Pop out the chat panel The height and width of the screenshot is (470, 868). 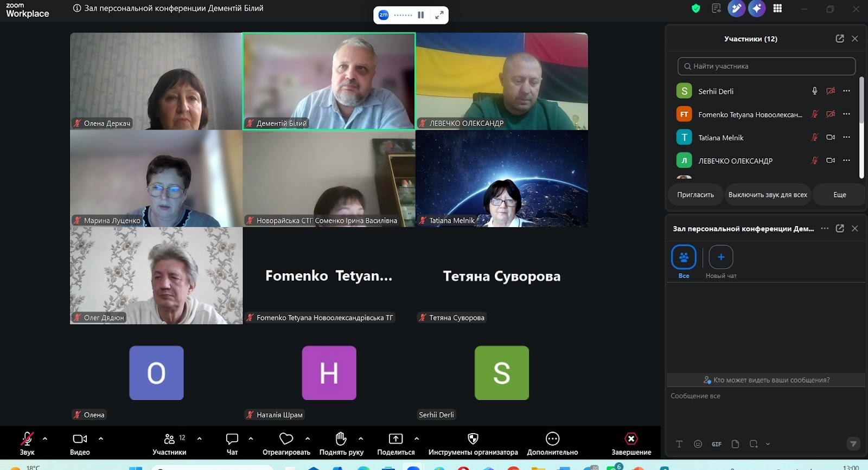pyautogui.click(x=840, y=228)
